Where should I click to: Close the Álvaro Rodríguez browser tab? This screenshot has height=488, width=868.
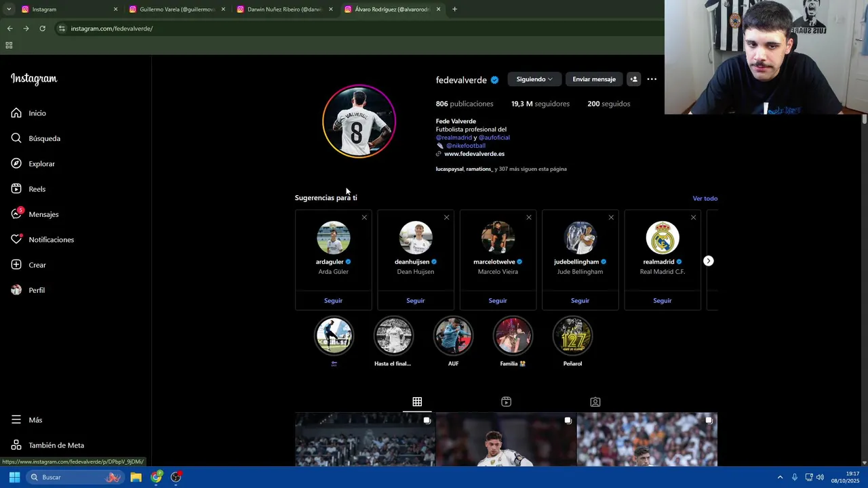click(438, 9)
